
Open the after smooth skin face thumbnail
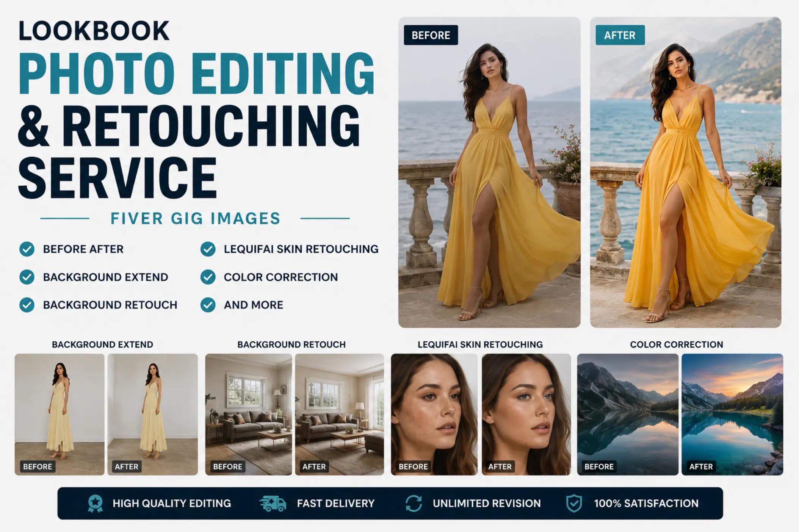click(526, 415)
